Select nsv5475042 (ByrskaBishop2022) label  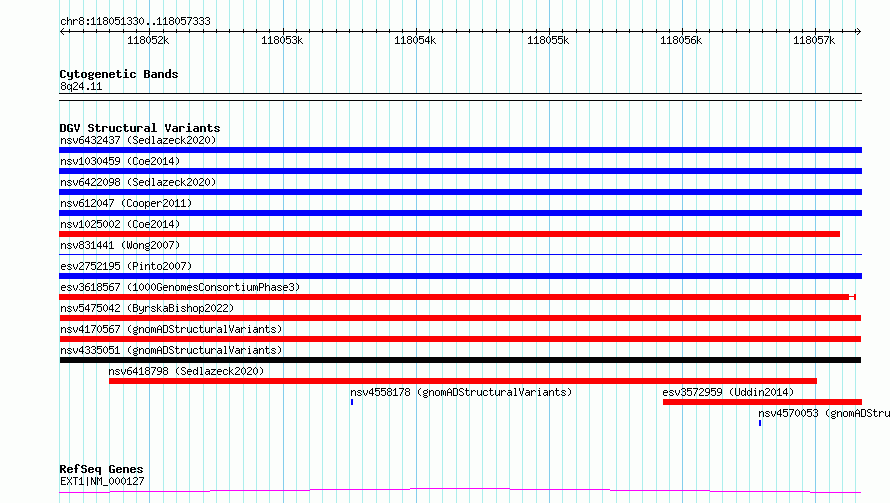pos(147,308)
